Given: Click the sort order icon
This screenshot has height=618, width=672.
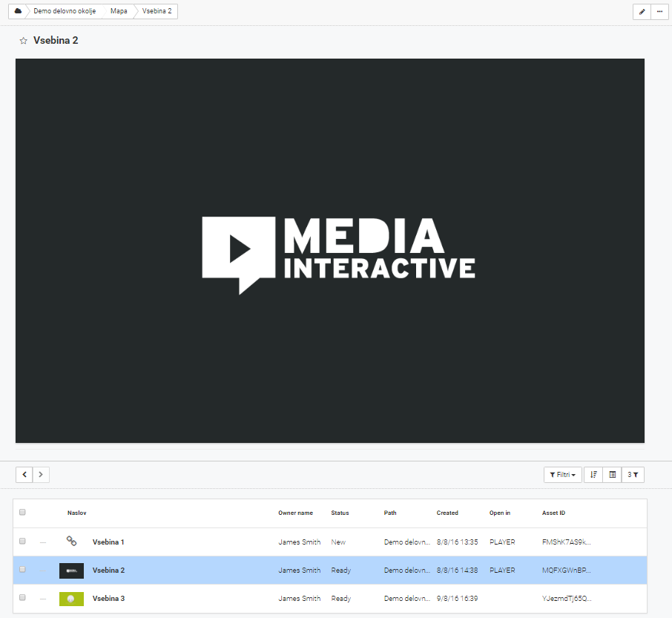Looking at the screenshot, I should click(593, 474).
